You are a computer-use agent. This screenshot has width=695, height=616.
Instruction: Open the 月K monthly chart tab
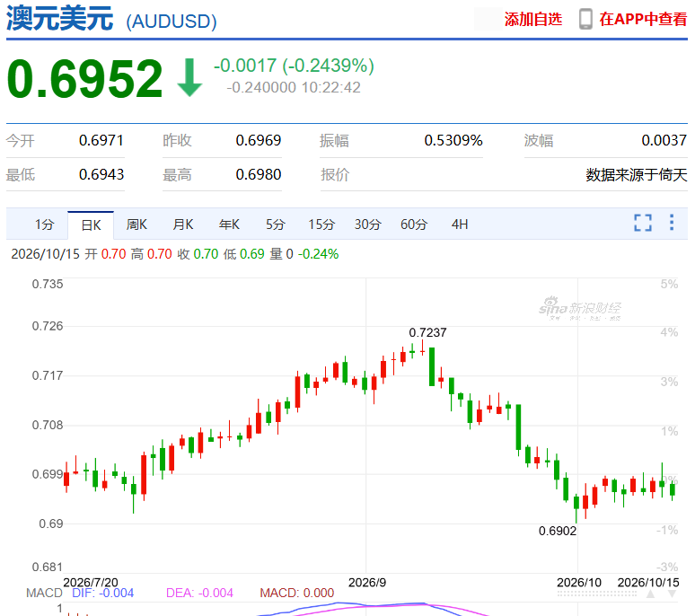pyautogui.click(x=183, y=224)
